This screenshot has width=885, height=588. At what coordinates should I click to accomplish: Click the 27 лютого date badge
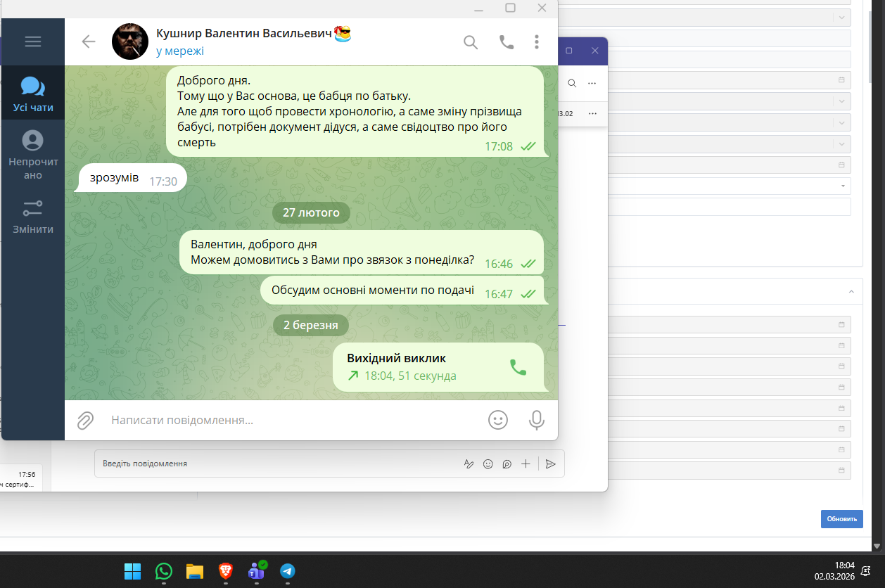coord(311,212)
